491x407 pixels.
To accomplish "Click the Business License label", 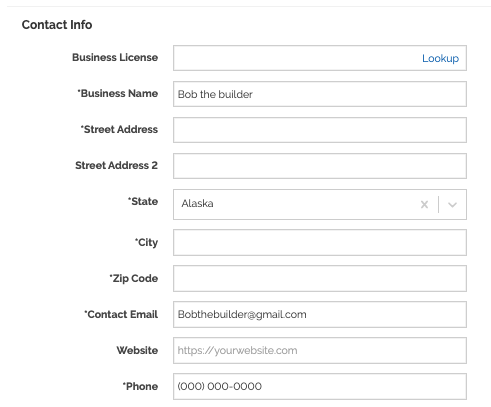I will click(x=115, y=57).
